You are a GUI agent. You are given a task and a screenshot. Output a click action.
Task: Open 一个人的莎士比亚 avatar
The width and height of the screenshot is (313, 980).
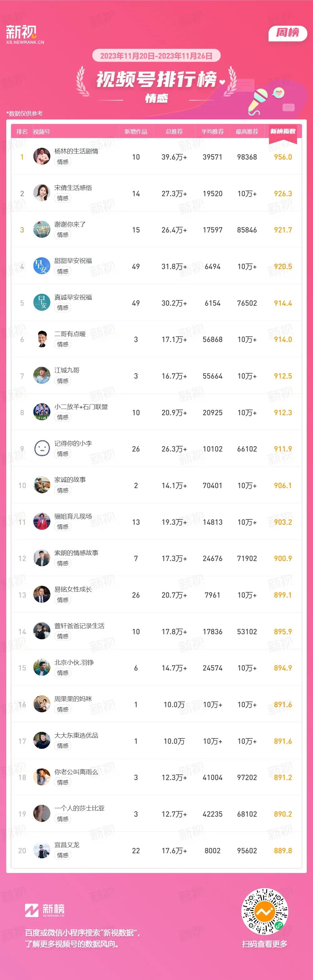click(x=42, y=813)
